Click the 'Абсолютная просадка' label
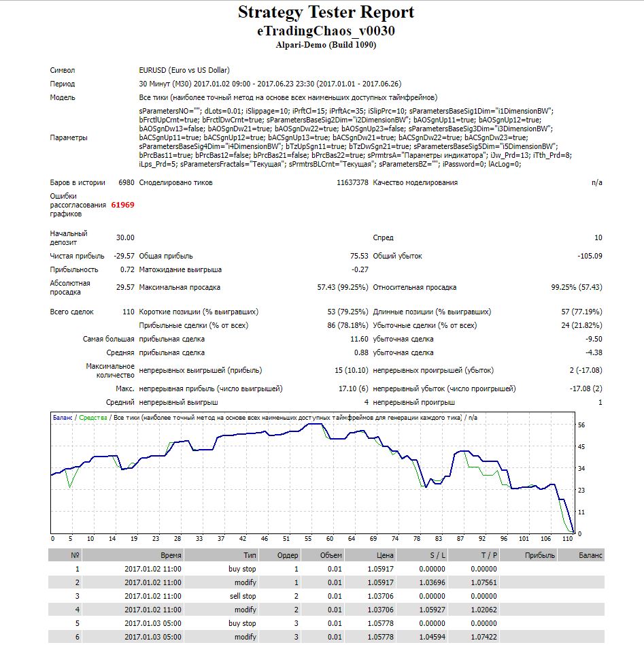Image resolution: width=644 pixels, height=645 pixels. point(70,288)
